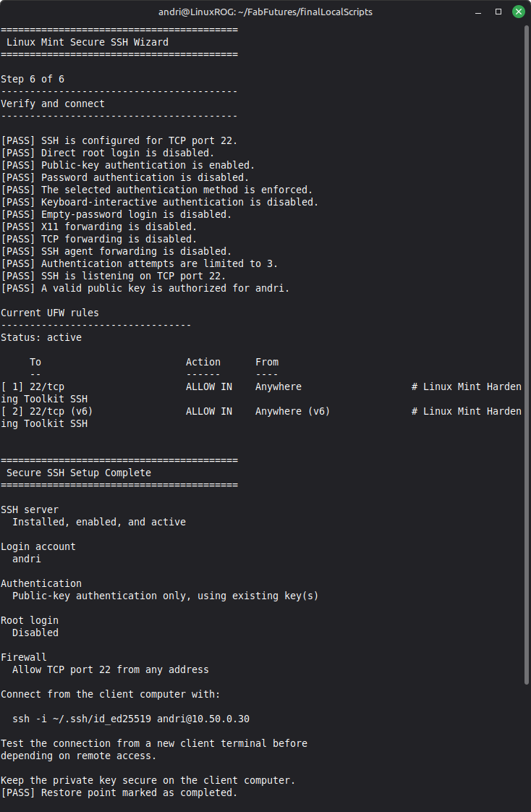Click 'Keep the private key secure' line
Viewport: 531px width, 812px height.
[x=148, y=780]
